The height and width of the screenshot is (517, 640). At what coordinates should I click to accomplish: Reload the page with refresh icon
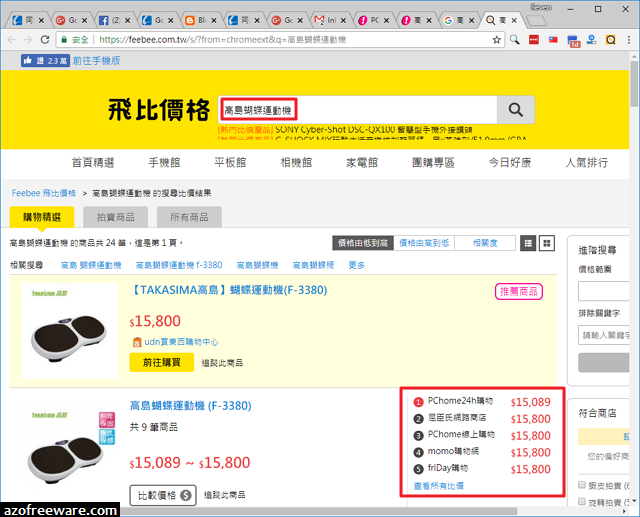44,40
